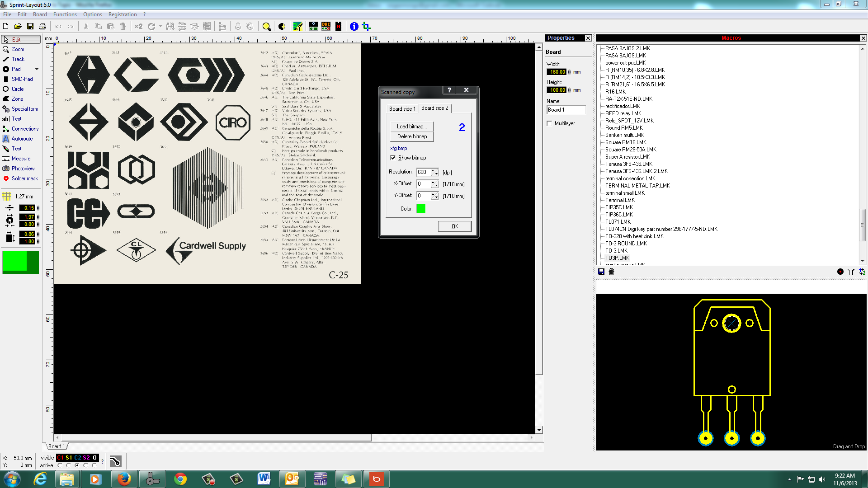Screen dimensions: 868x488
Task: Select the Edit tool
Action: (x=21, y=39)
